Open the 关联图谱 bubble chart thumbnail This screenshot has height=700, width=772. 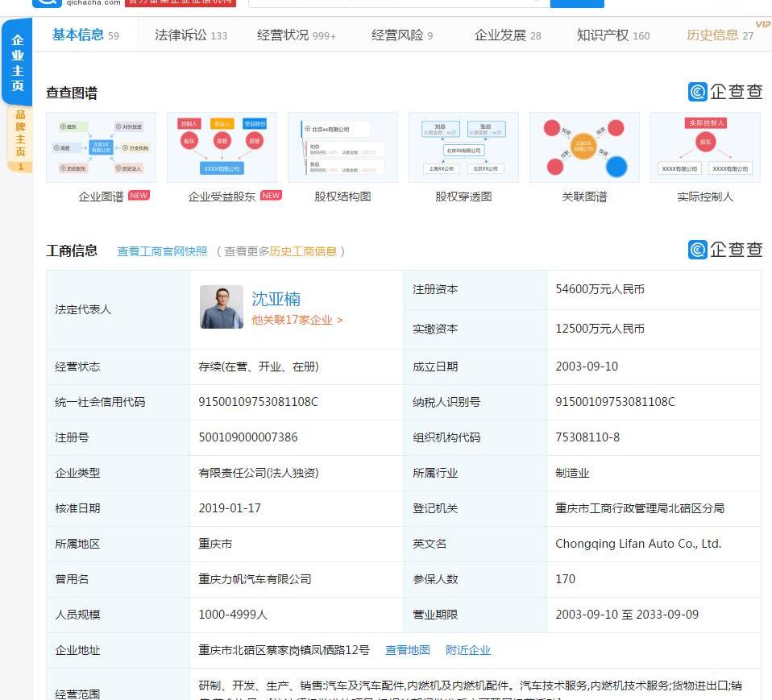[x=584, y=147]
